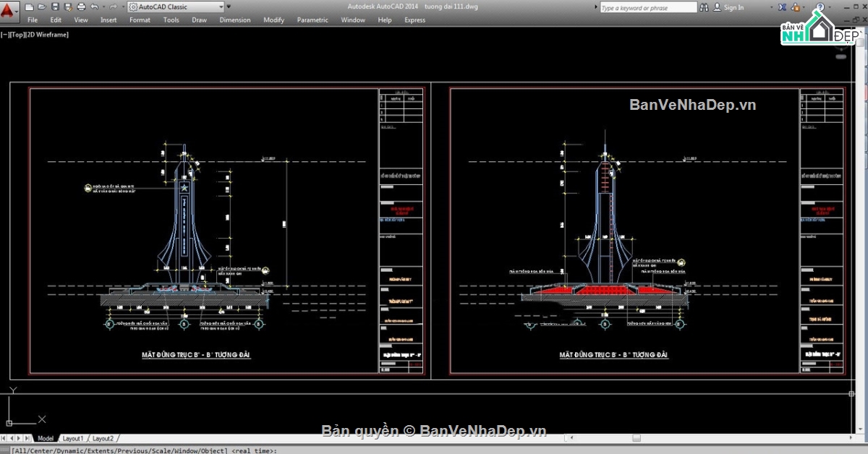Click the horizontal scrollbar thumb
The width and height of the screenshot is (868, 454).
coord(637,438)
